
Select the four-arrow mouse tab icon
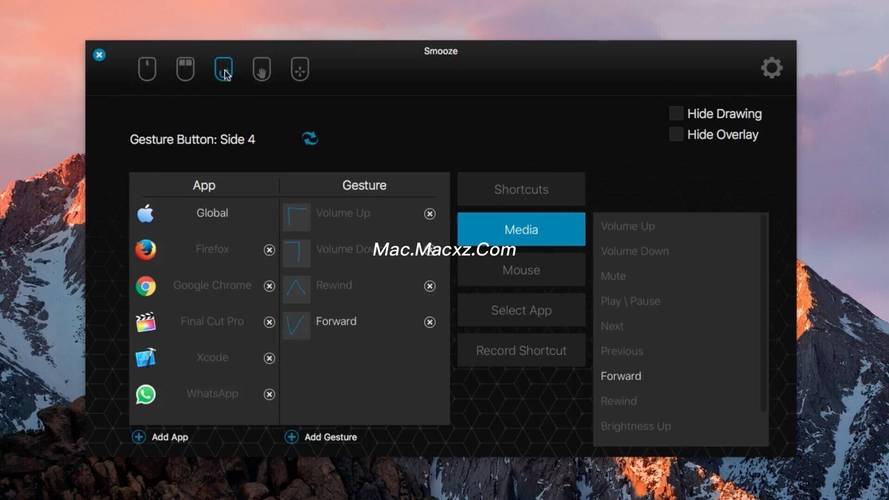pyautogui.click(x=299, y=69)
